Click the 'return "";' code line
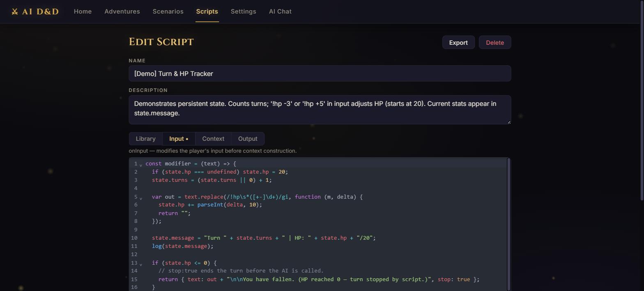This screenshot has width=644, height=291. [175, 213]
